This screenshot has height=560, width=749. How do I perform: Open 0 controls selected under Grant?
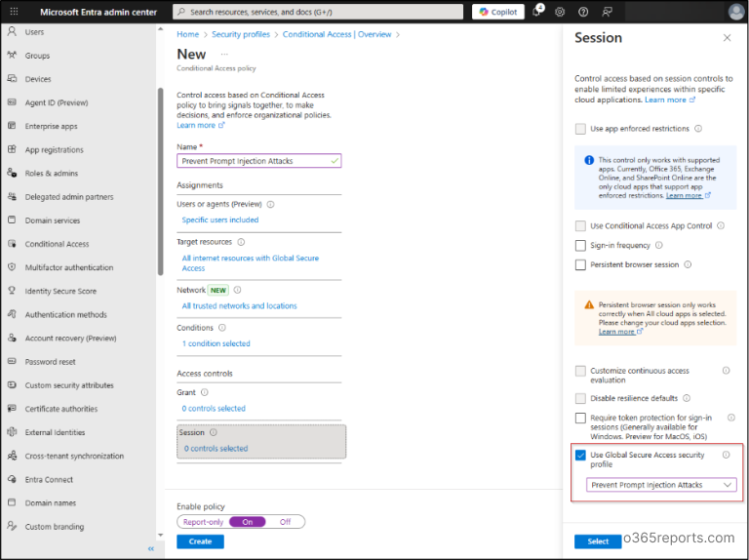point(214,409)
